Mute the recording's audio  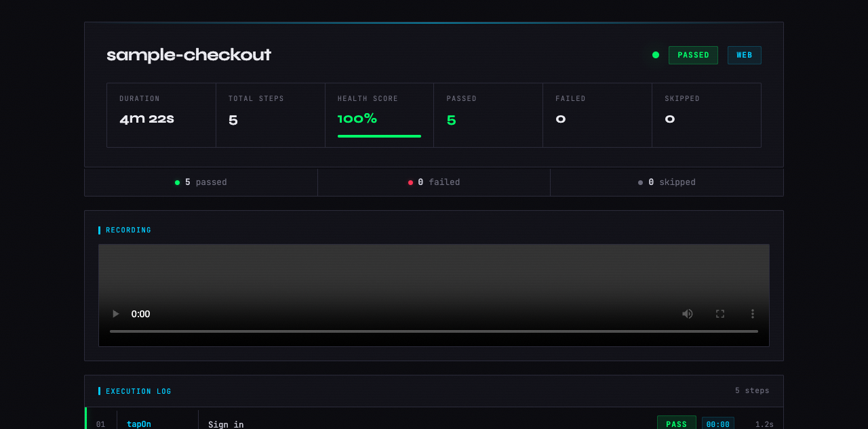click(687, 313)
